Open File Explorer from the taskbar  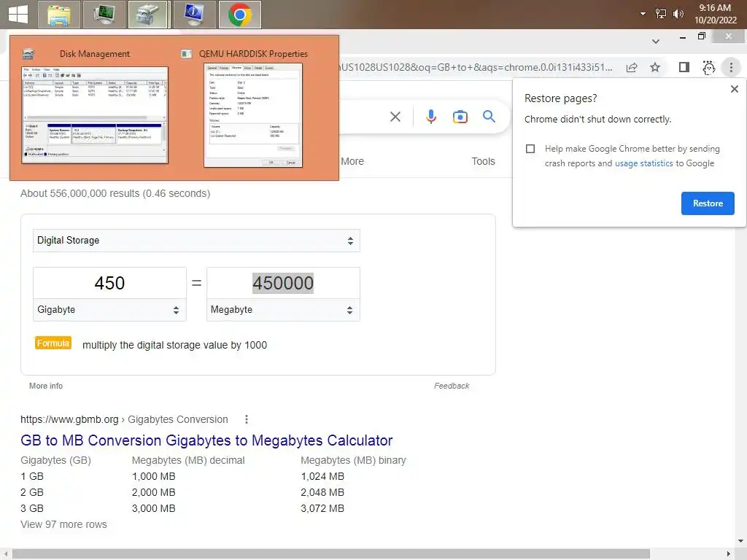[59, 15]
